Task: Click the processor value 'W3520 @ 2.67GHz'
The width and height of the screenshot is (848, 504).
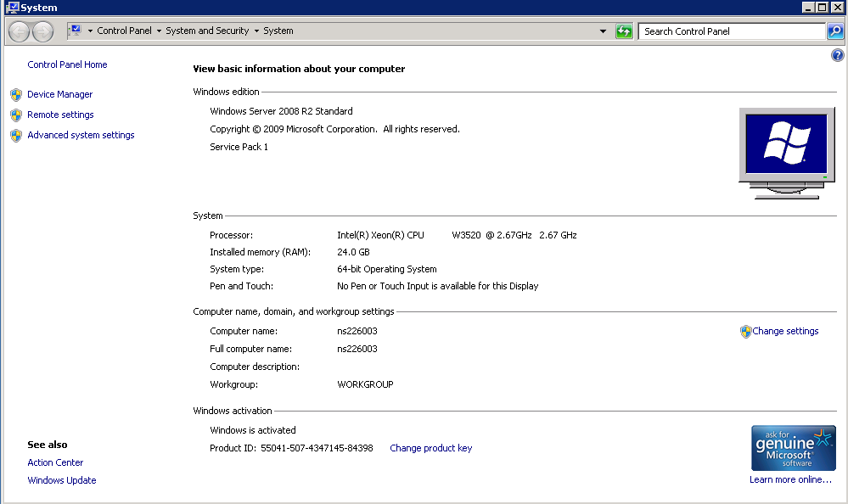Action: click(x=491, y=235)
